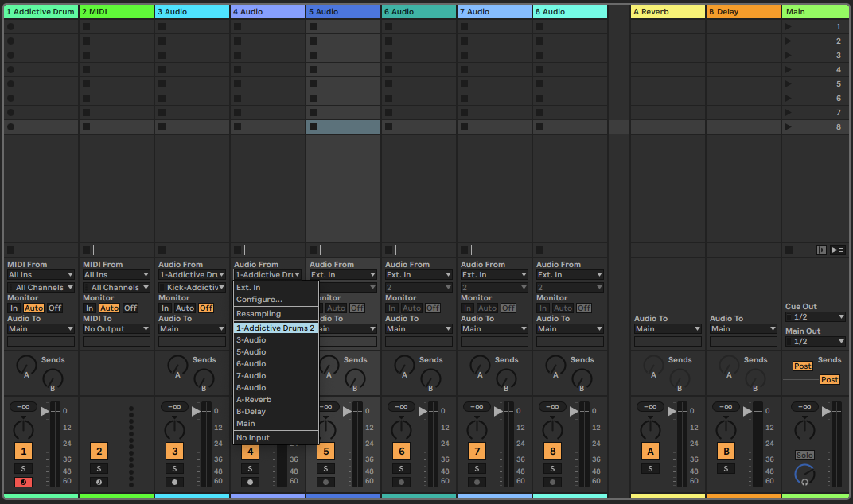Deactivate track 1 with its activator button
This screenshot has width=853, height=504.
23,452
